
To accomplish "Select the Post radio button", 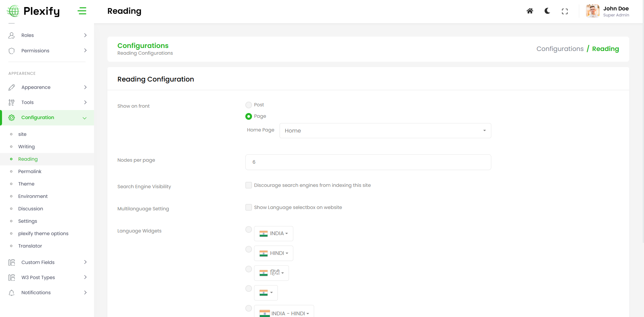I will tap(249, 105).
